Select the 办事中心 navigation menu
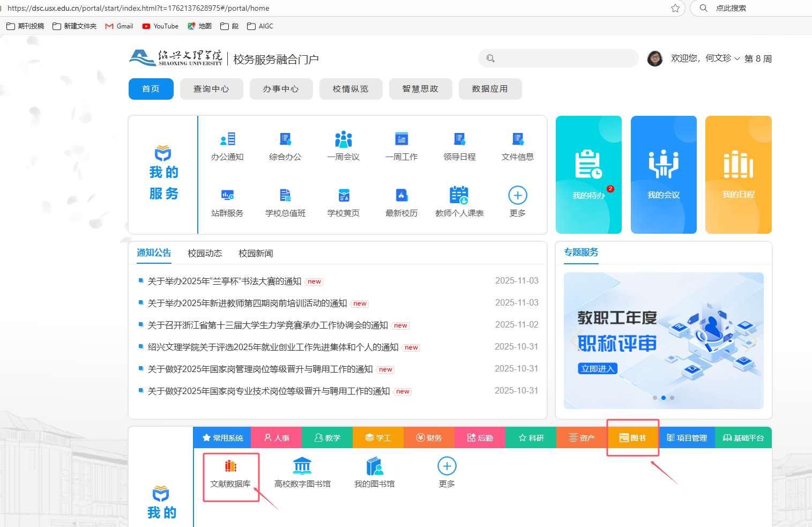Viewport: 812px width, 527px height. tap(281, 89)
